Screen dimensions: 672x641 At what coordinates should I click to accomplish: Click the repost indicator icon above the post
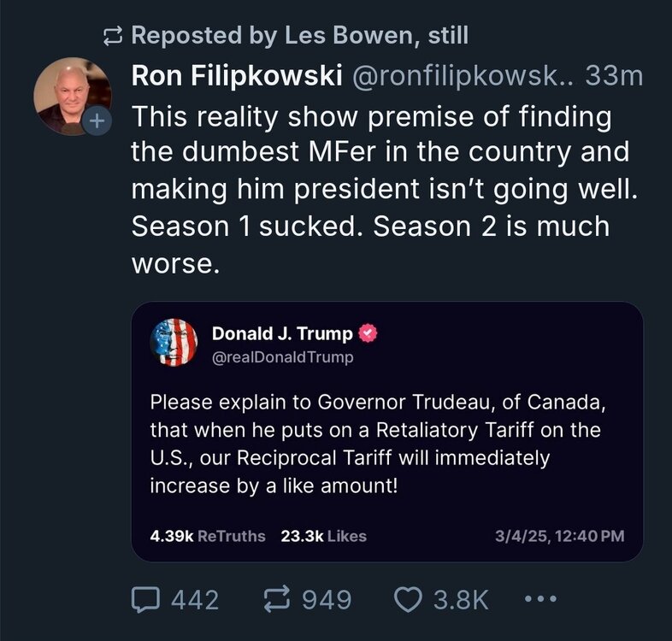pyautogui.click(x=114, y=36)
